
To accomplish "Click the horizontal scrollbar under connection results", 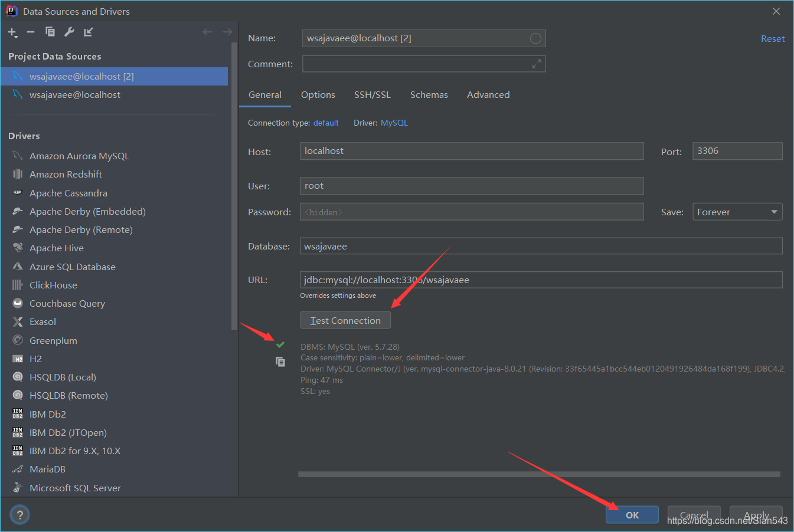I will [x=539, y=474].
